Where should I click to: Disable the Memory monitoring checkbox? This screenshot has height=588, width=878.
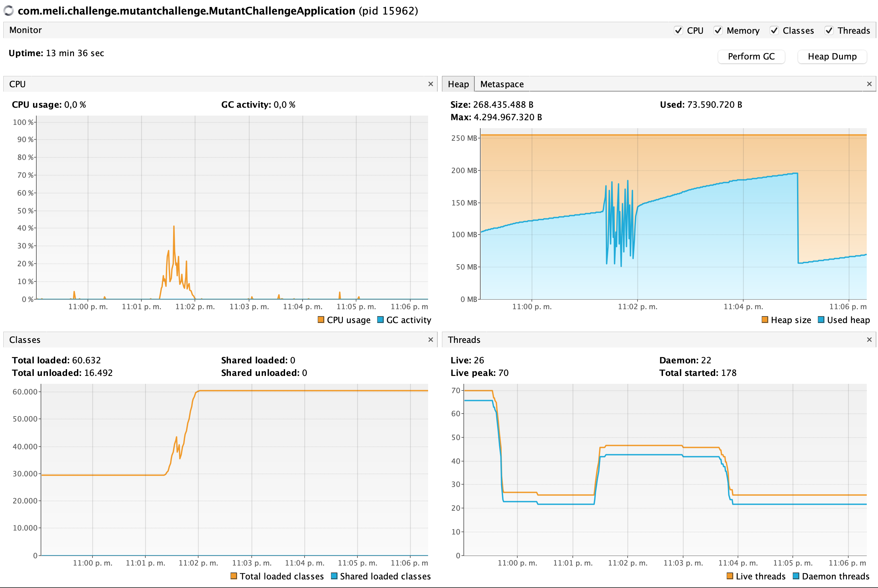tap(718, 30)
